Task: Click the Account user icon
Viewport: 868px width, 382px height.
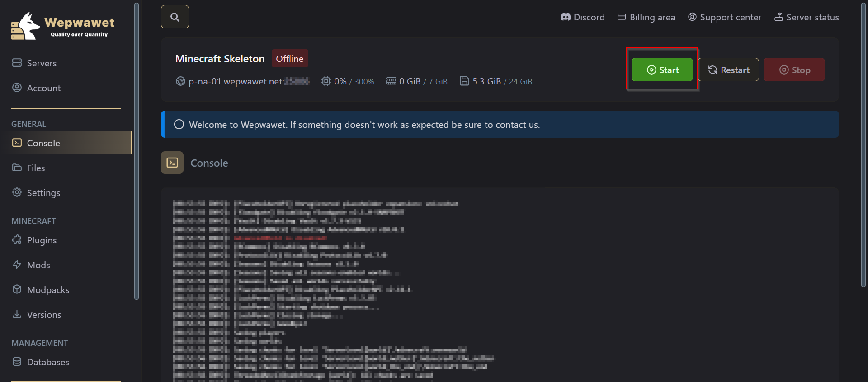Action: tap(17, 88)
